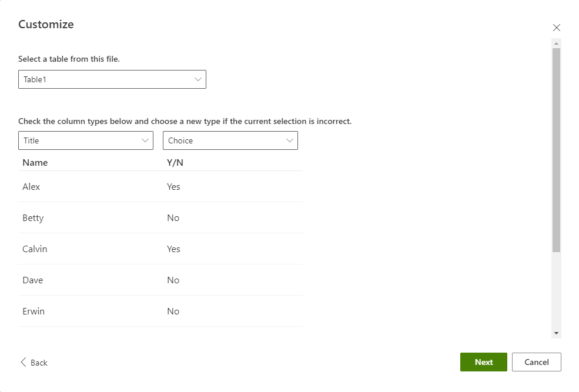Click the Next button
Viewport: 579px width, 392px height.
(x=483, y=362)
